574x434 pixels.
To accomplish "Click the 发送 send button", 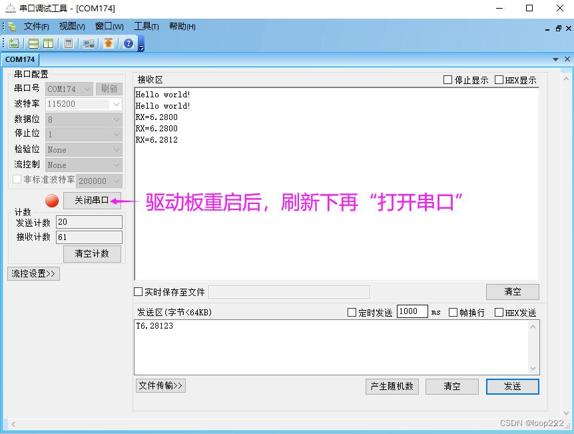I will tap(512, 386).
